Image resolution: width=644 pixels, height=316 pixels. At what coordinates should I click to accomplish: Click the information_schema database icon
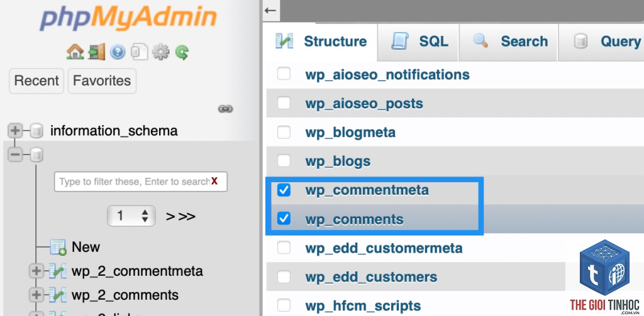pos(37,131)
